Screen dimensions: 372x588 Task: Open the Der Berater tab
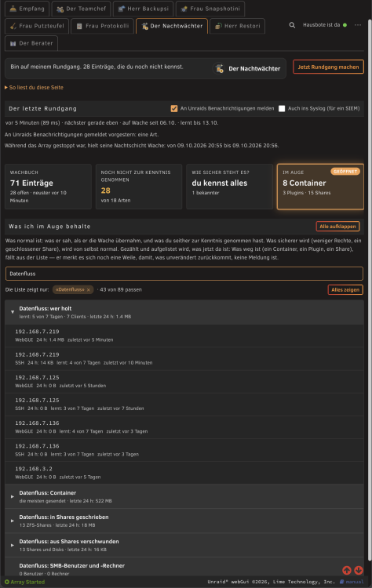pos(31,43)
